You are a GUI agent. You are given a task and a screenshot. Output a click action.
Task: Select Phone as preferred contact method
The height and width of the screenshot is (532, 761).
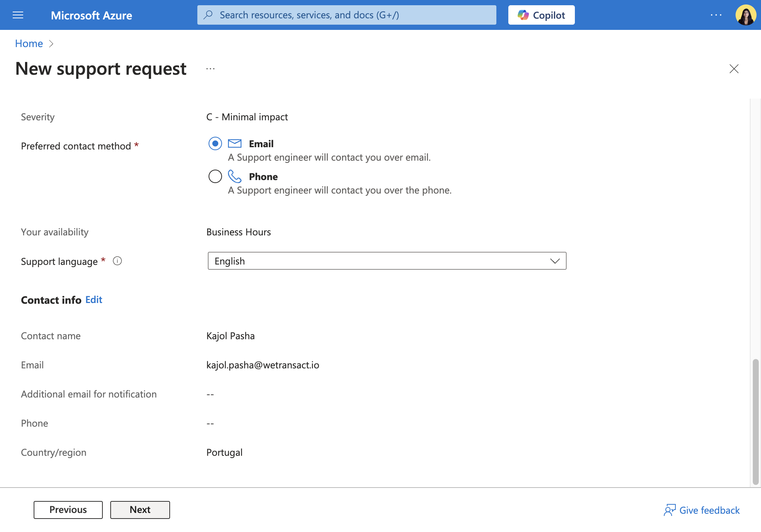point(215,176)
